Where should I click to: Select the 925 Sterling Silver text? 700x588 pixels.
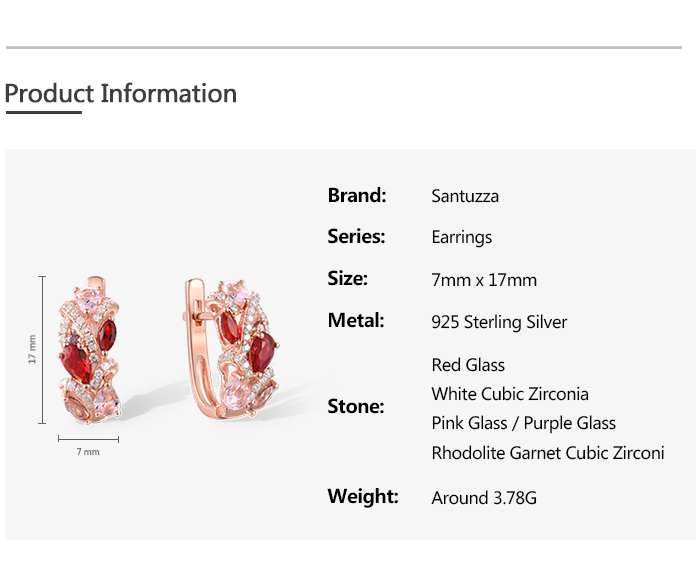[499, 322]
